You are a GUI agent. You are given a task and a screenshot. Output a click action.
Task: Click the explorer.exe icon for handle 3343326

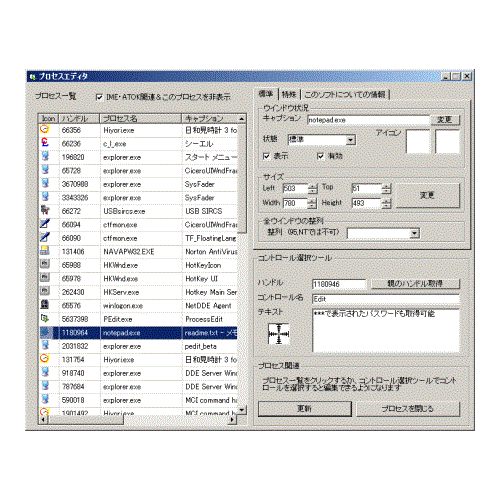click(45, 197)
